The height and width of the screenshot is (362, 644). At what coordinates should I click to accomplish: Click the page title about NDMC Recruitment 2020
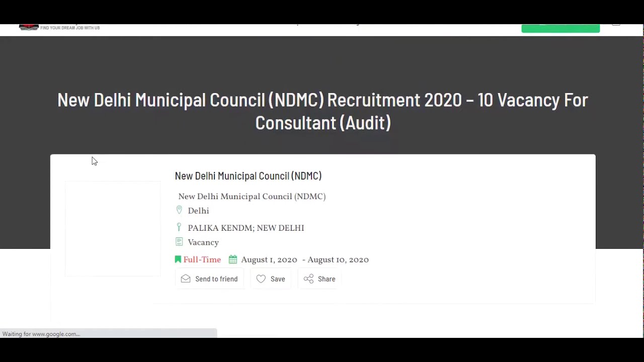click(323, 111)
